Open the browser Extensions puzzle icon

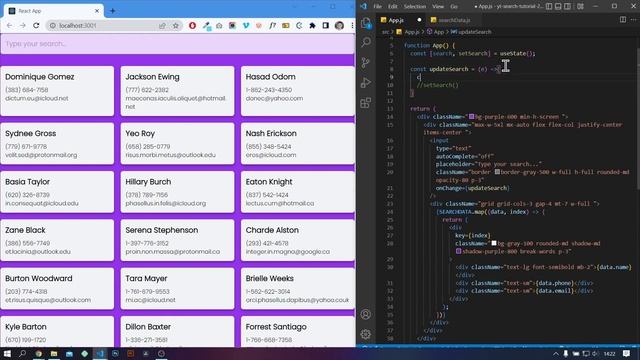312,25
